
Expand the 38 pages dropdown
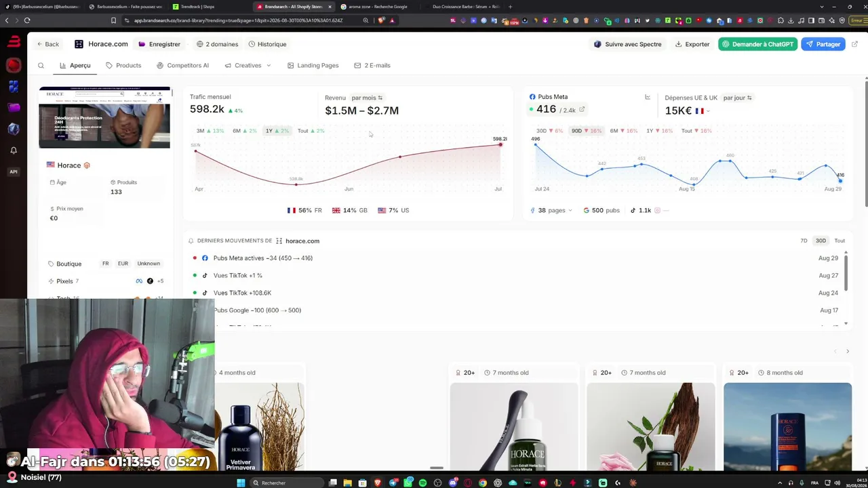point(551,210)
